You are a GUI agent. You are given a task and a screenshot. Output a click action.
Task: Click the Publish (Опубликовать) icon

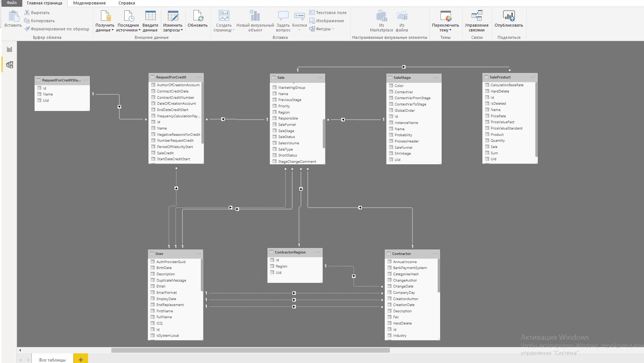coord(509,16)
